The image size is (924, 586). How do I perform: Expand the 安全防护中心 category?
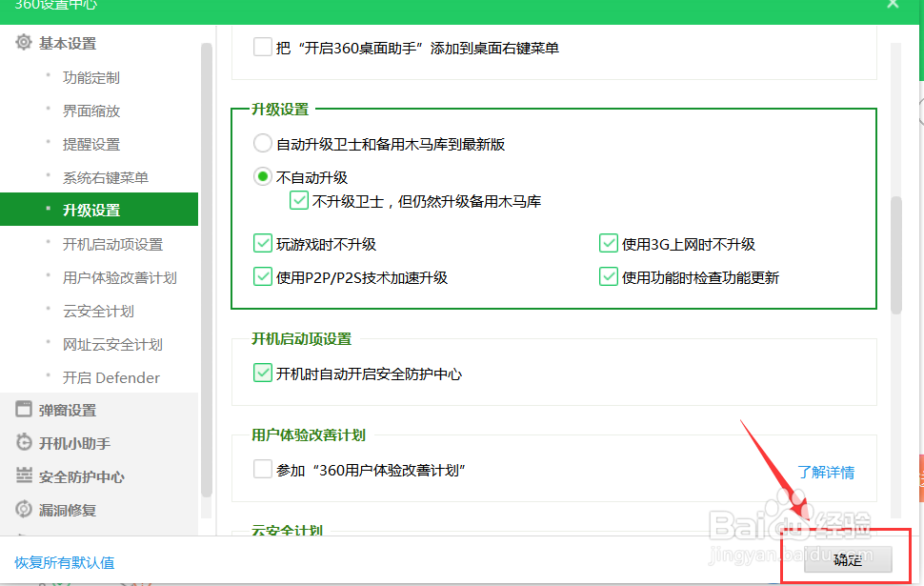tap(81, 477)
